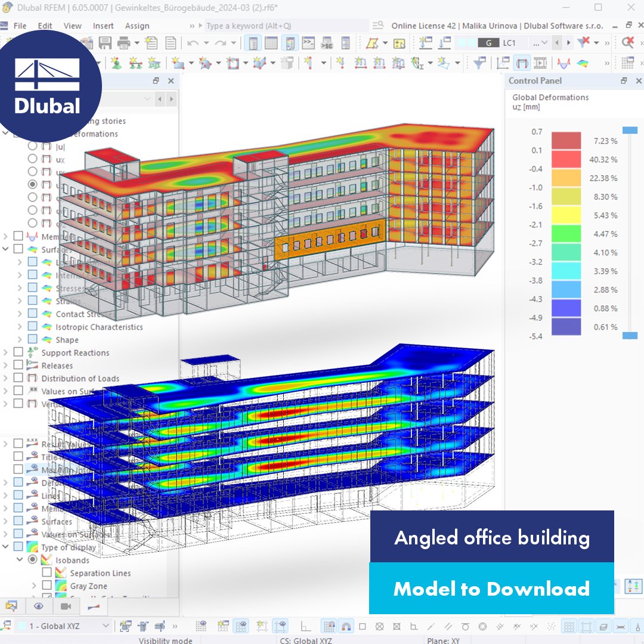Click the Undo arrow icon
Viewport: 644px width, 644px height.
coord(192,43)
